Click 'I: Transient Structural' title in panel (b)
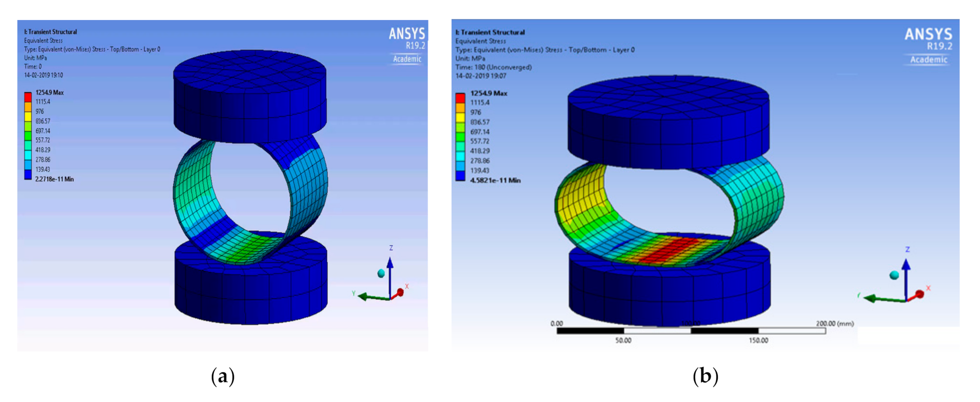This screenshot has width=980, height=402. pyautogui.click(x=490, y=32)
